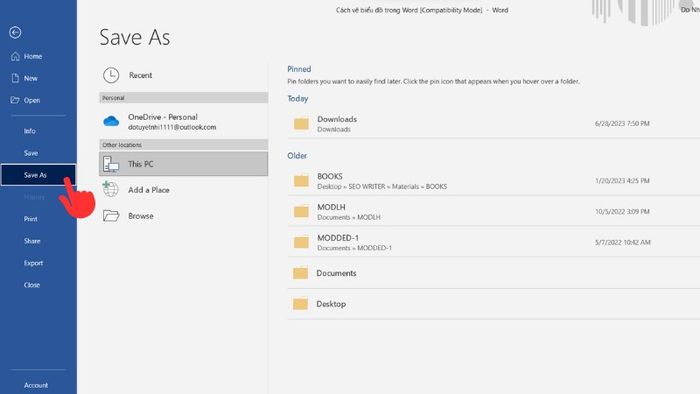Open the Downloads folder entry

493,124
